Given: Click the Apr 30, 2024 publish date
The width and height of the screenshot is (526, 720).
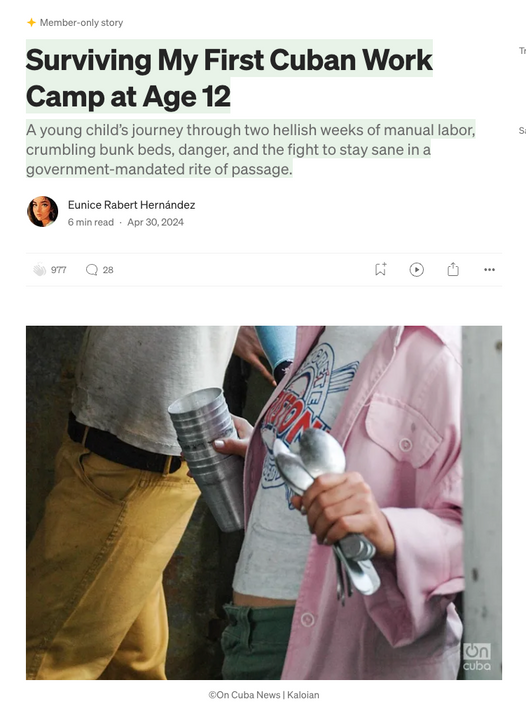Looking at the screenshot, I should pyautogui.click(x=155, y=222).
